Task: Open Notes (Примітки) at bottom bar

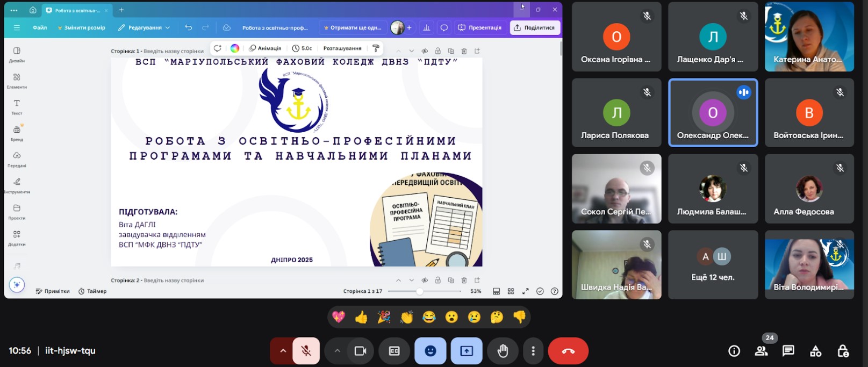Action: point(53,291)
